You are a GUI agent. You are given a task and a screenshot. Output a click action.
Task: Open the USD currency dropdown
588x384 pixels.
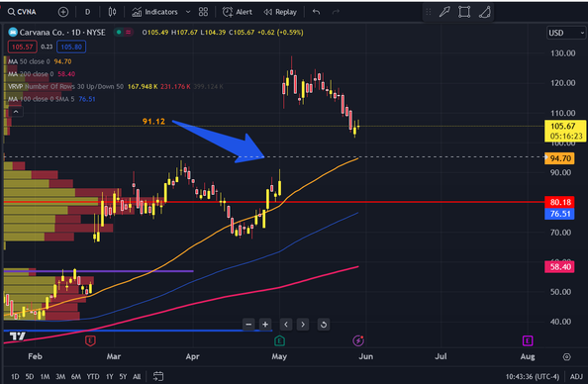pos(566,33)
